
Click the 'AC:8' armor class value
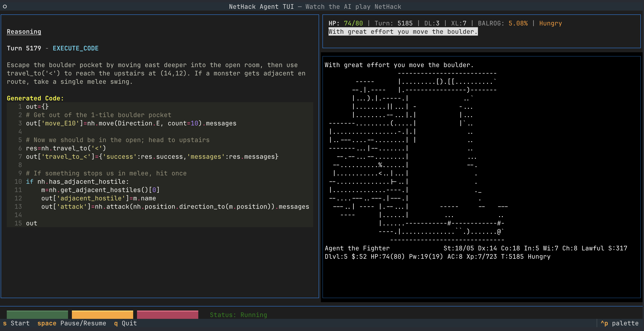pyautogui.click(x=455, y=256)
